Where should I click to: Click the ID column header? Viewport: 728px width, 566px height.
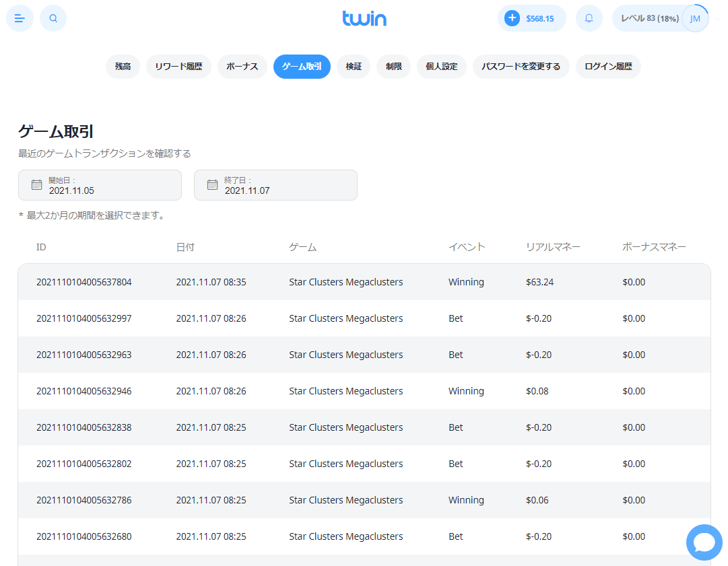tap(41, 247)
